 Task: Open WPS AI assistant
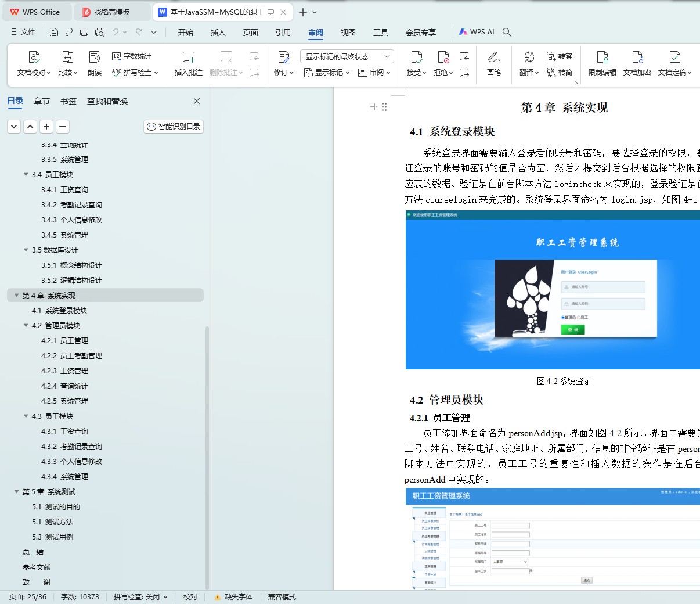(477, 32)
